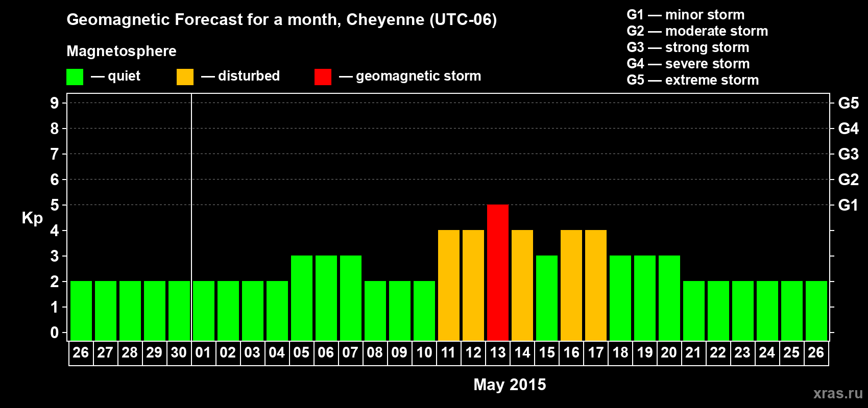Click the '— quiet' legend text
Viewport: 868px width, 408px height.
[115, 76]
